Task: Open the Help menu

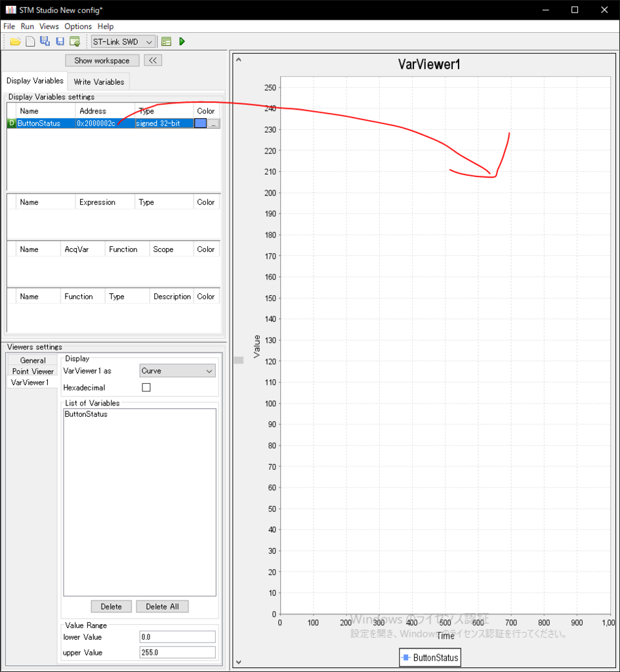Action: click(106, 26)
